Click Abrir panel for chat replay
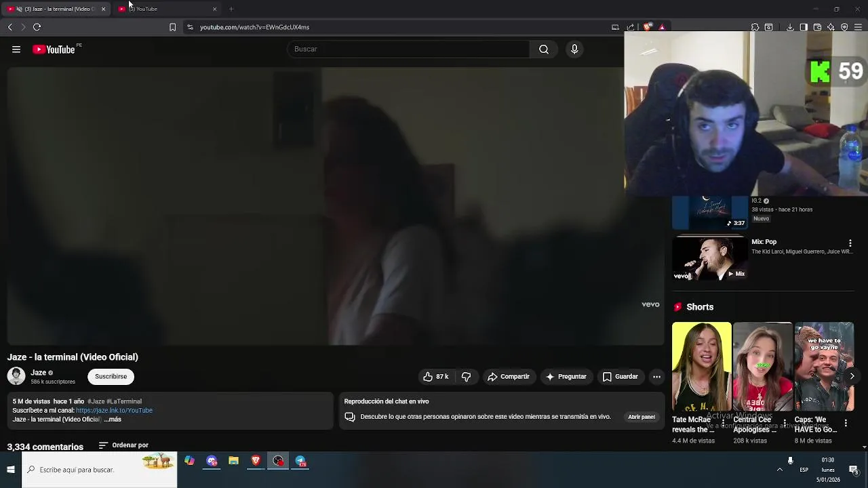 click(641, 417)
